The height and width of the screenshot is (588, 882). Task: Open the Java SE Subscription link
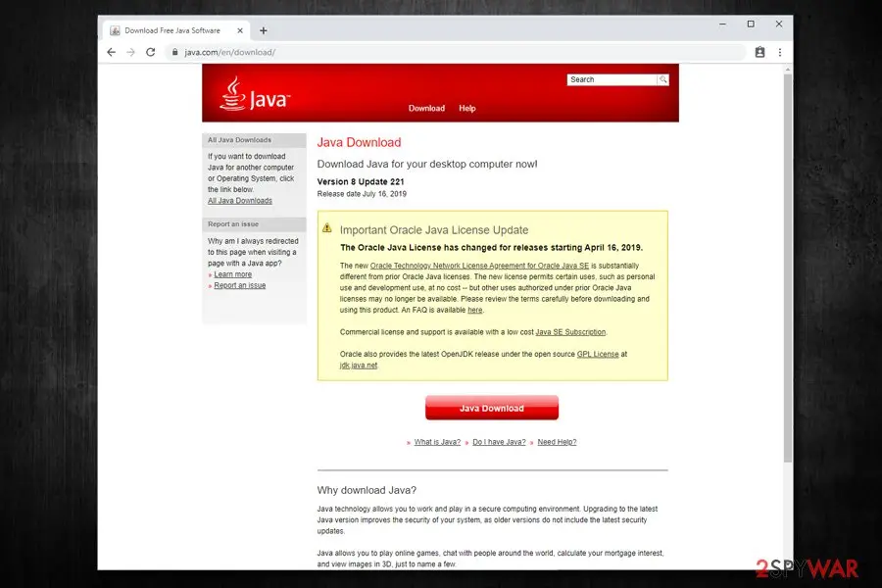(x=570, y=332)
